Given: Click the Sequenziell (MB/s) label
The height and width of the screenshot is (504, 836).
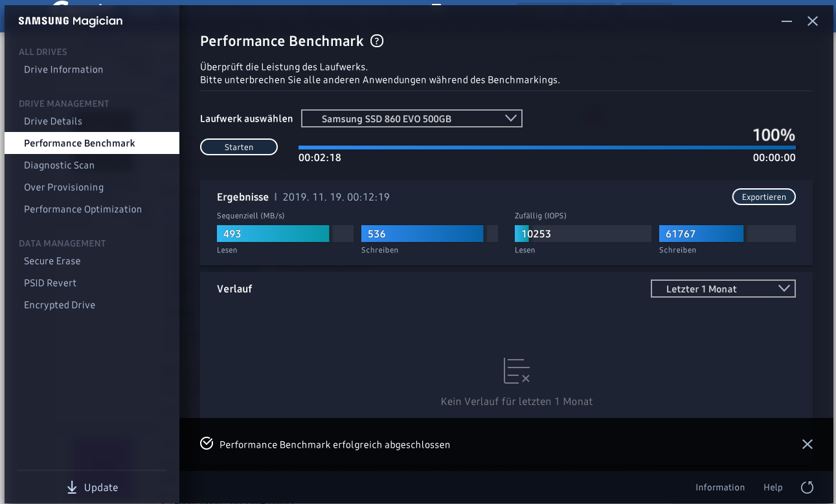Looking at the screenshot, I should point(251,215).
